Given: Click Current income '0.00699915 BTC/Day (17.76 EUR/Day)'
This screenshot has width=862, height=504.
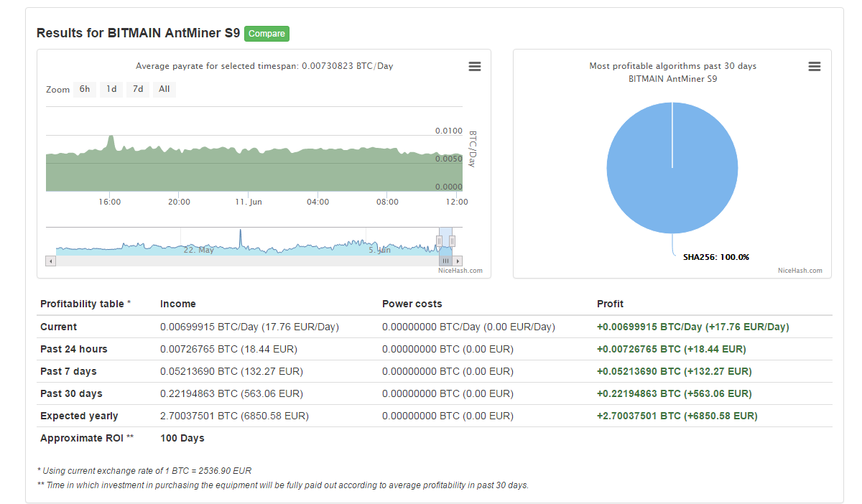Looking at the screenshot, I should [249, 327].
